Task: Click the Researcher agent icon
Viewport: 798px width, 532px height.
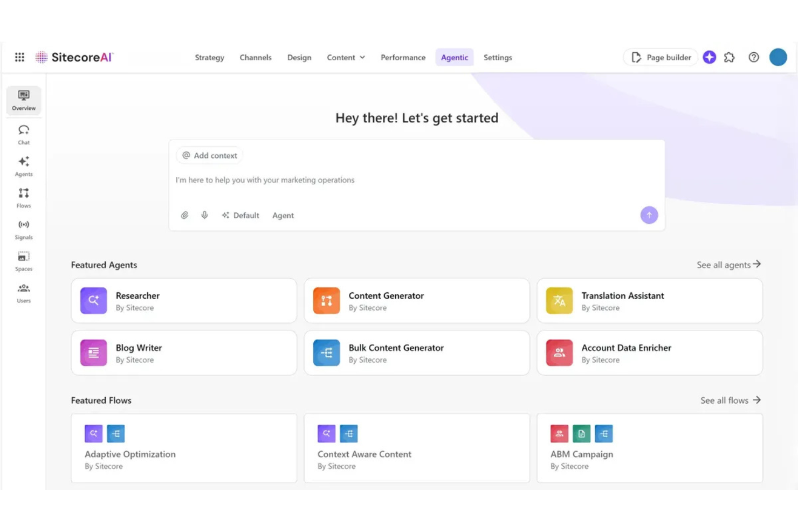Action: coord(94,301)
